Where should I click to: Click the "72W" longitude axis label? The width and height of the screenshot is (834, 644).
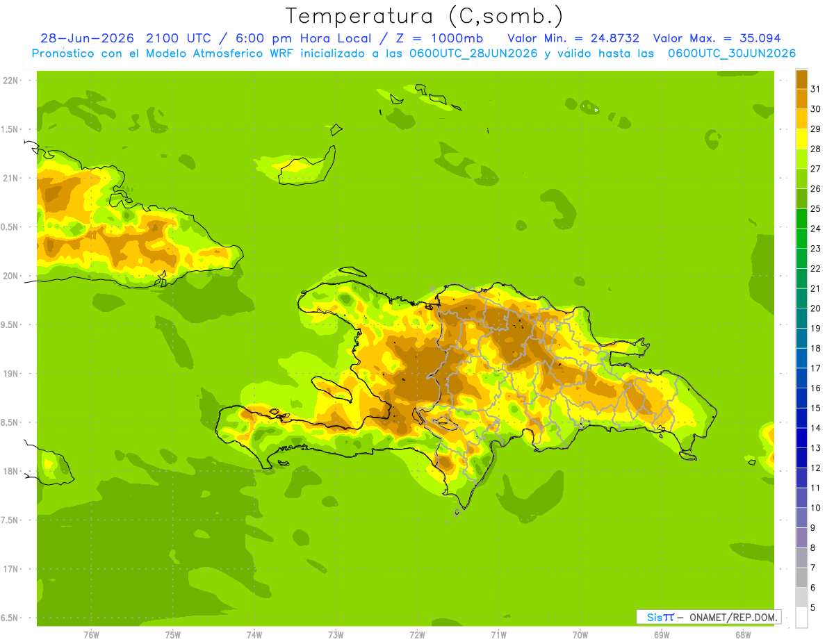pos(417,635)
